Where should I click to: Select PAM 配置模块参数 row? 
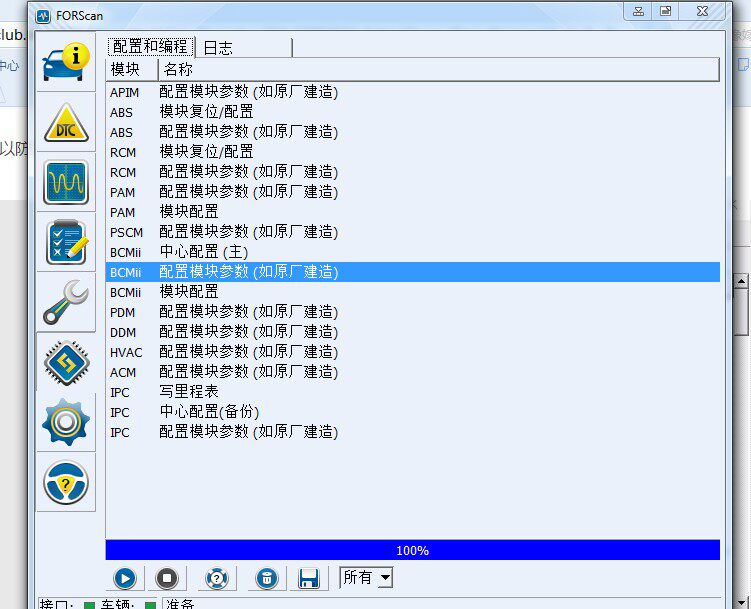(x=412, y=192)
